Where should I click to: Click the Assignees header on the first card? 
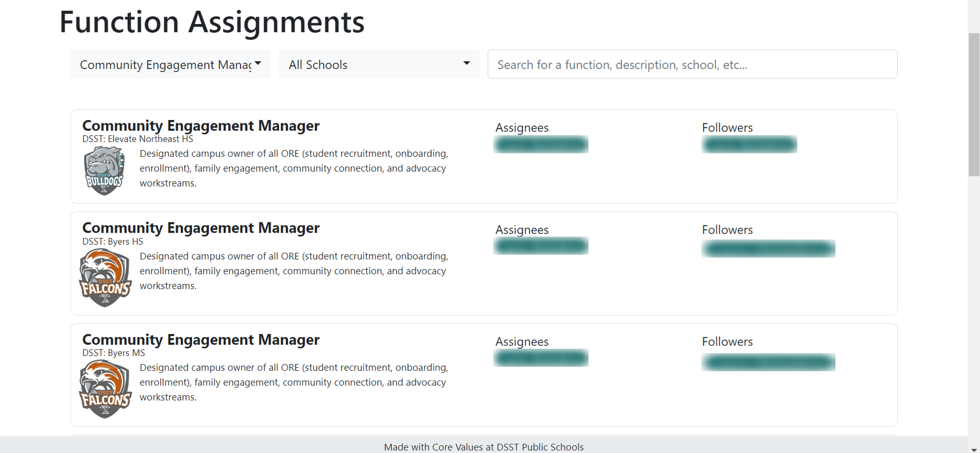[x=521, y=127]
